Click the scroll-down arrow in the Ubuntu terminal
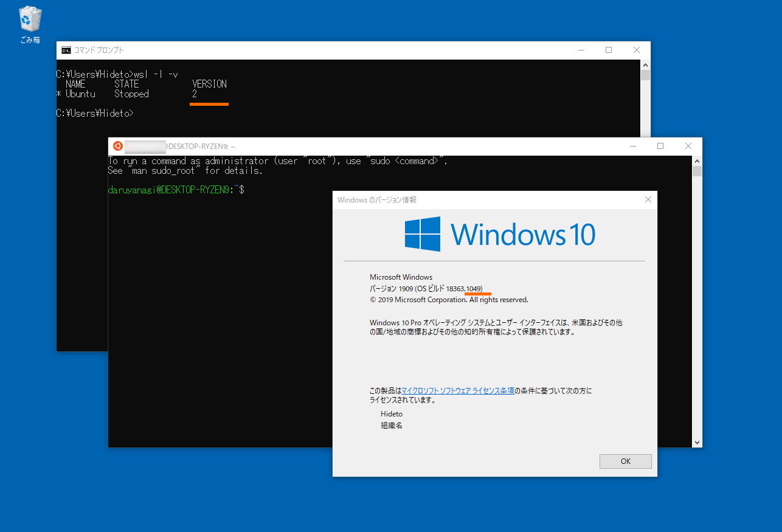Viewport: 782px width, 532px height. coord(697,442)
